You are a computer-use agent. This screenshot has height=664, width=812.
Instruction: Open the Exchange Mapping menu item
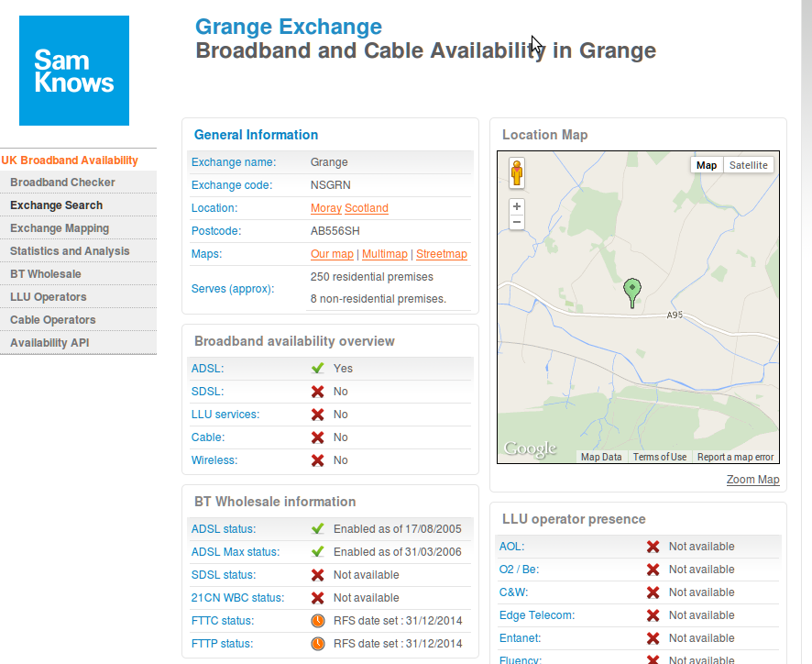[x=60, y=228]
